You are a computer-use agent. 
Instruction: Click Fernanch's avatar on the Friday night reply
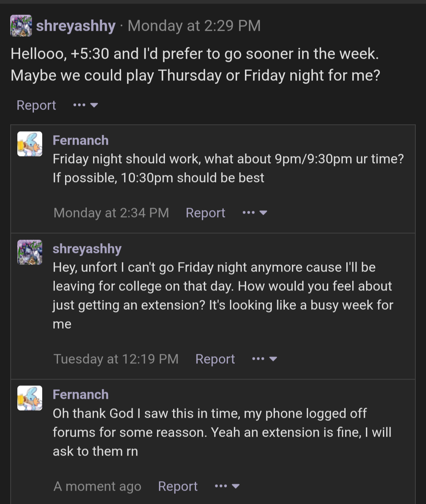(x=30, y=144)
